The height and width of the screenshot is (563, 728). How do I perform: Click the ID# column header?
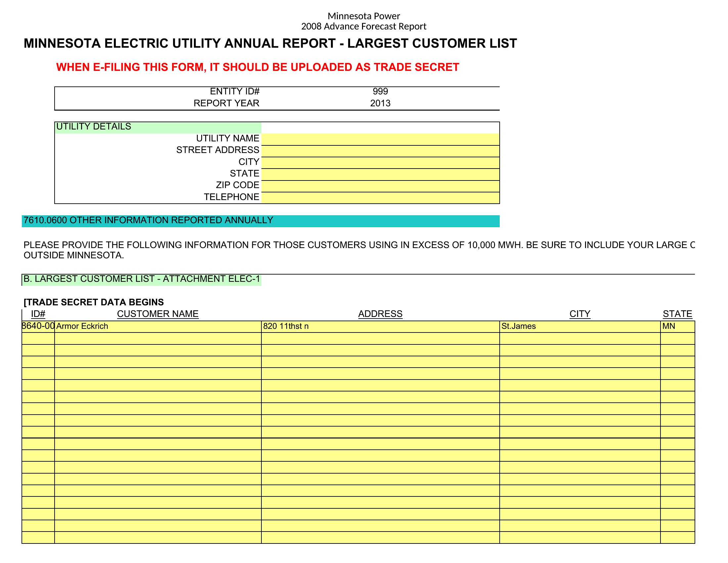pyautogui.click(x=38, y=314)
